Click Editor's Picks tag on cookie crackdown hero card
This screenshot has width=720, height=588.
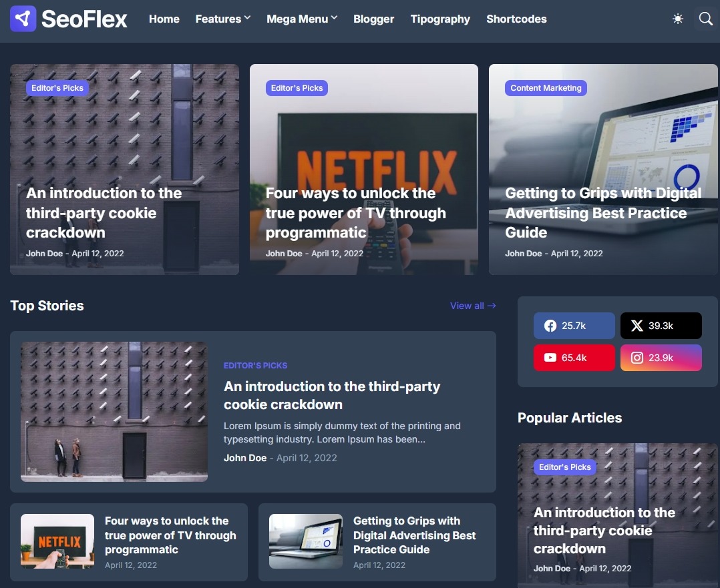[x=57, y=87]
